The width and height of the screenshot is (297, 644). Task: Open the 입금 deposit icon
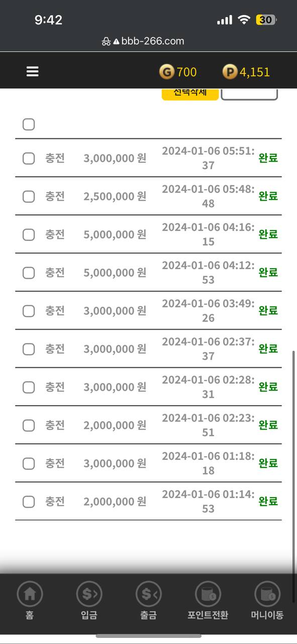click(x=89, y=594)
